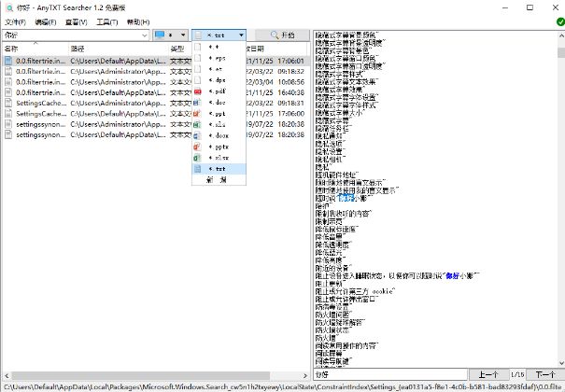
Task: Click the AnyTXT Searcher title bar icon
Action: [9, 7]
